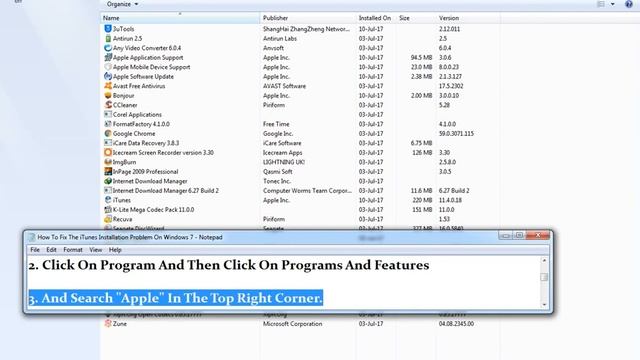Image resolution: width=640 pixels, height=360 pixels.
Task: Sort list by Publisher column header
Action: pos(308,18)
